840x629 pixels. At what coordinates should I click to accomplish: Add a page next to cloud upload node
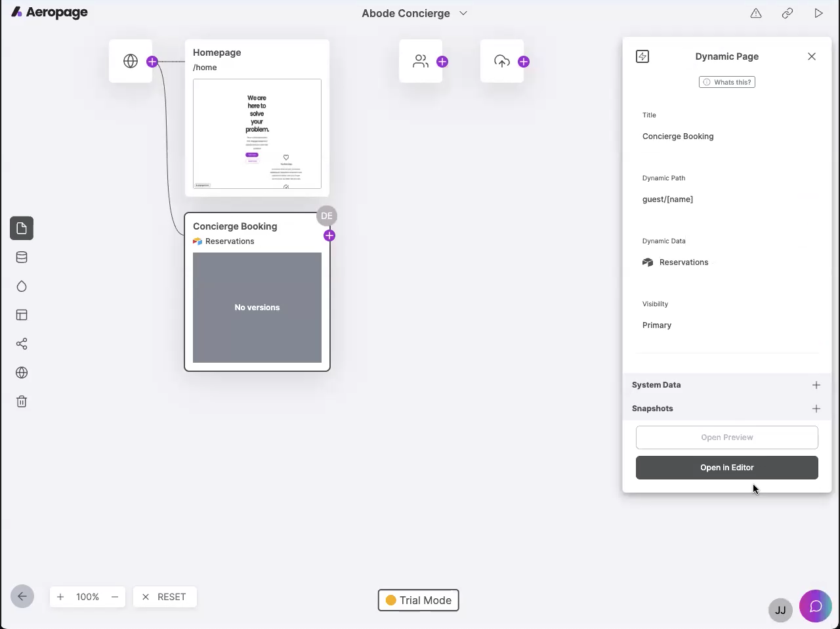point(524,62)
